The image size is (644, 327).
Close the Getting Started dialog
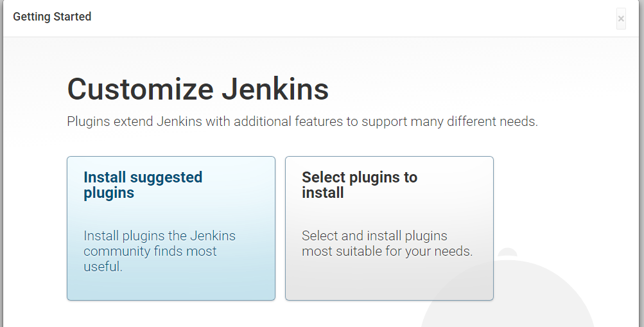pos(621,19)
